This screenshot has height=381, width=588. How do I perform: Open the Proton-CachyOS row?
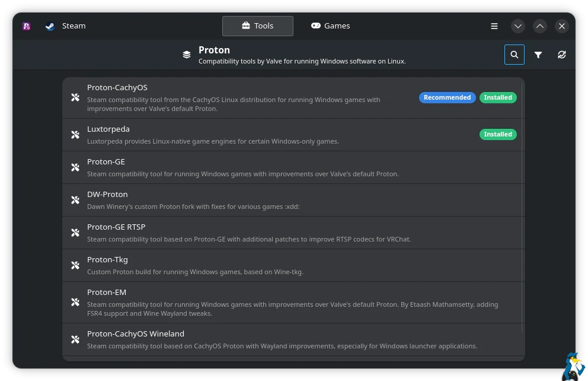pos(293,97)
